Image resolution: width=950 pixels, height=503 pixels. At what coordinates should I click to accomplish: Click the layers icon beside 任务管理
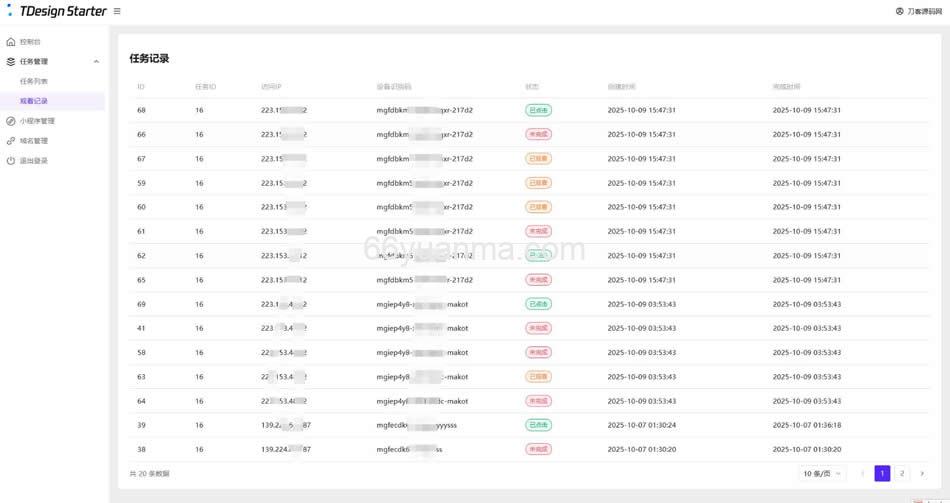coord(11,62)
